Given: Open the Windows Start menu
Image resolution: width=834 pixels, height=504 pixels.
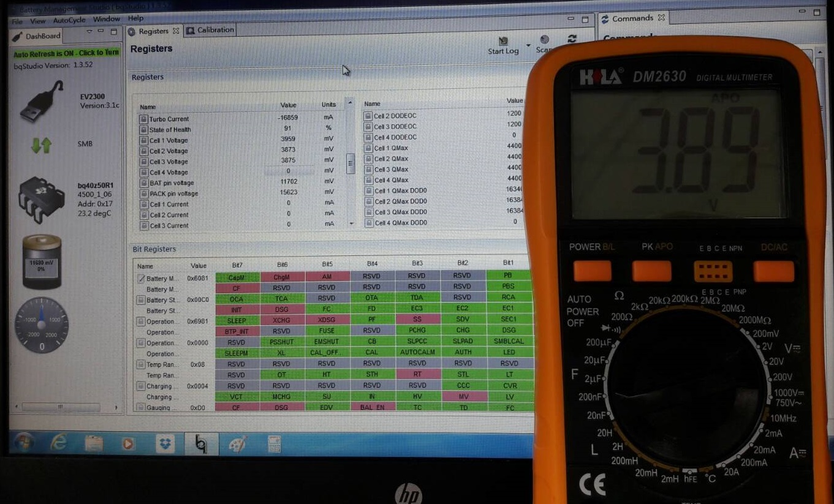Looking at the screenshot, I should coord(23,442).
